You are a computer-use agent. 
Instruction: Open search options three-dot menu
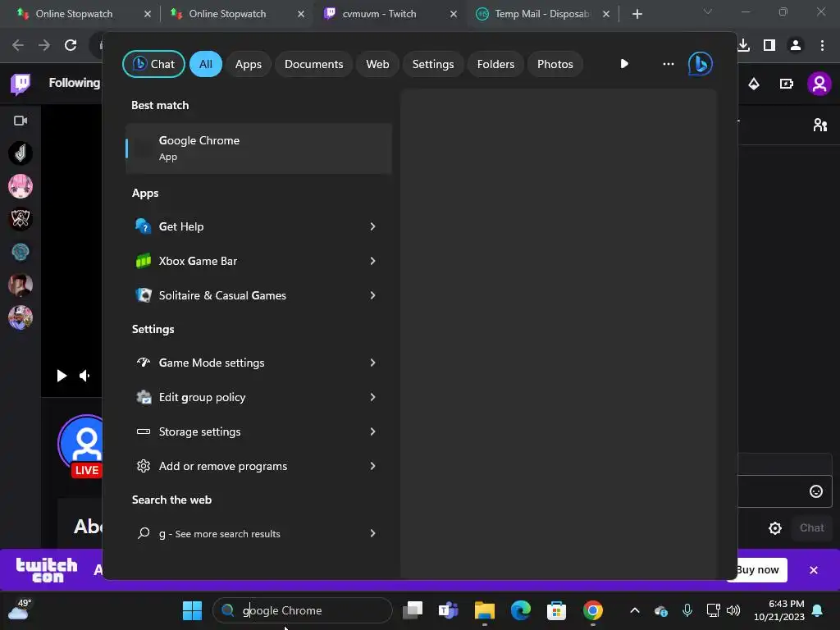(x=668, y=64)
